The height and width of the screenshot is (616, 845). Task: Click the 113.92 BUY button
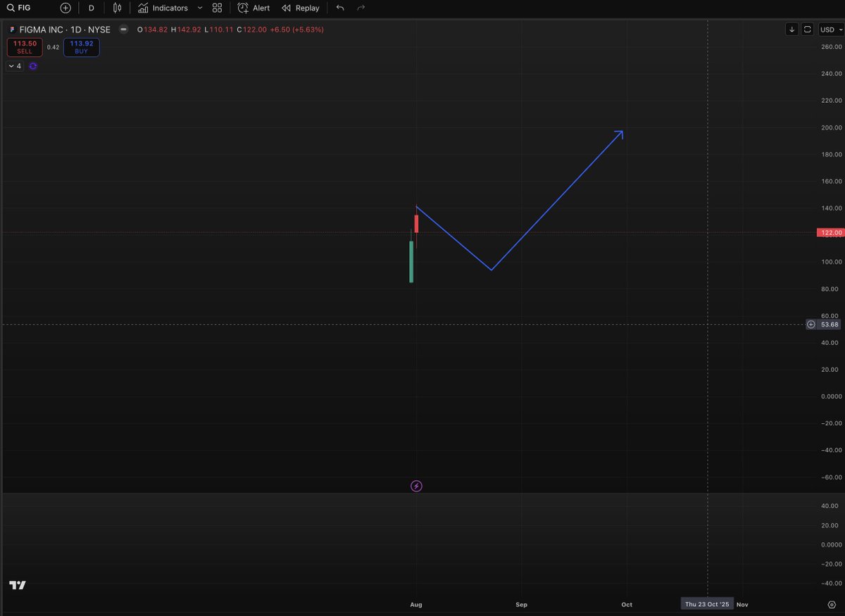point(81,47)
